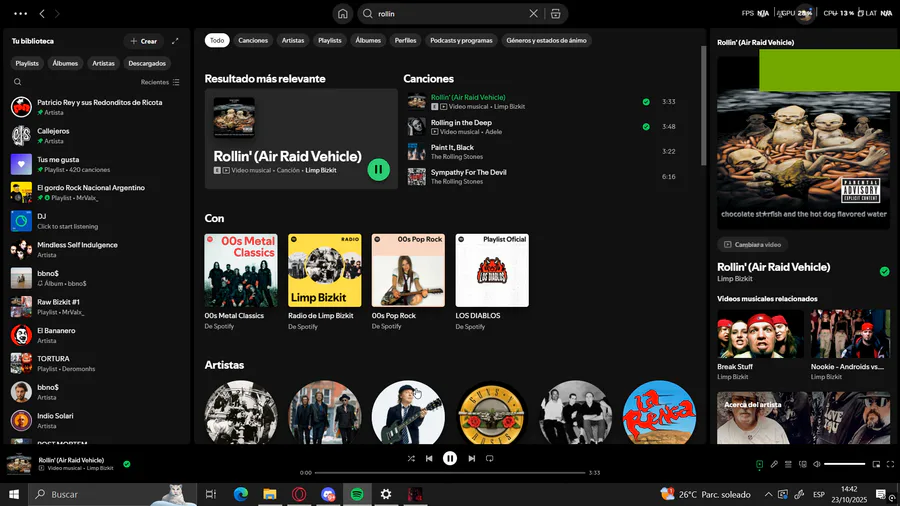Open Radio de Limp Bizkit card

[x=324, y=282]
